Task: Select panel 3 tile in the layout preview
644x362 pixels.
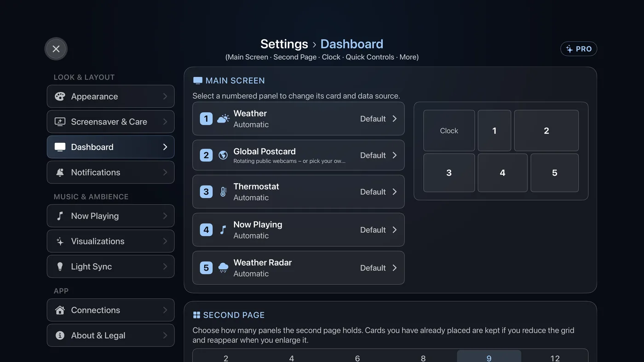Action: [x=449, y=173]
